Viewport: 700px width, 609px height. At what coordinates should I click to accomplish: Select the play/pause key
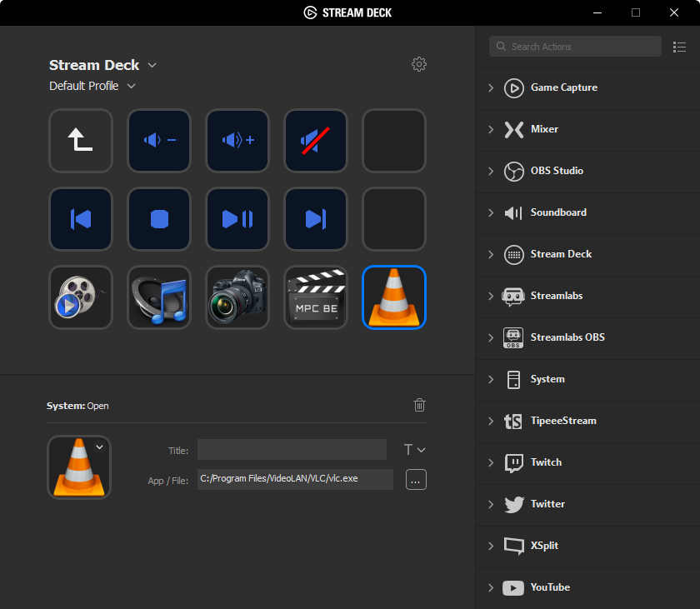click(237, 219)
